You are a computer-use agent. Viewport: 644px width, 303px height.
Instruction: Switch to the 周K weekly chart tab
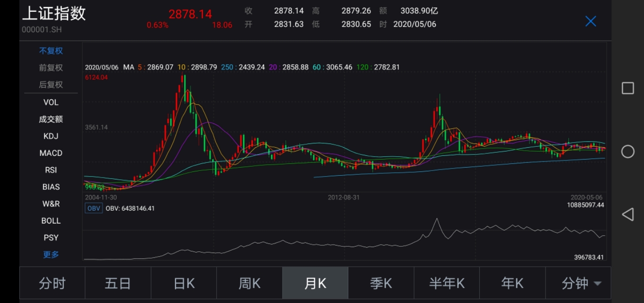tap(249, 283)
